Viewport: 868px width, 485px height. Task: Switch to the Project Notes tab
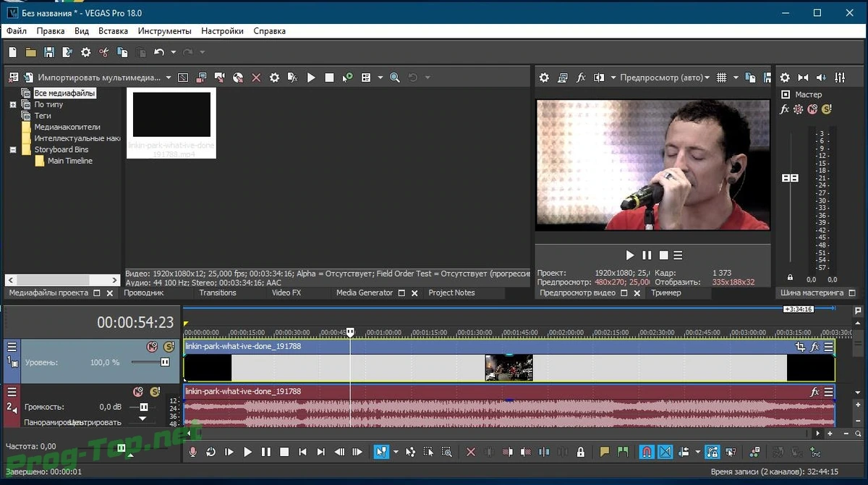(x=451, y=292)
